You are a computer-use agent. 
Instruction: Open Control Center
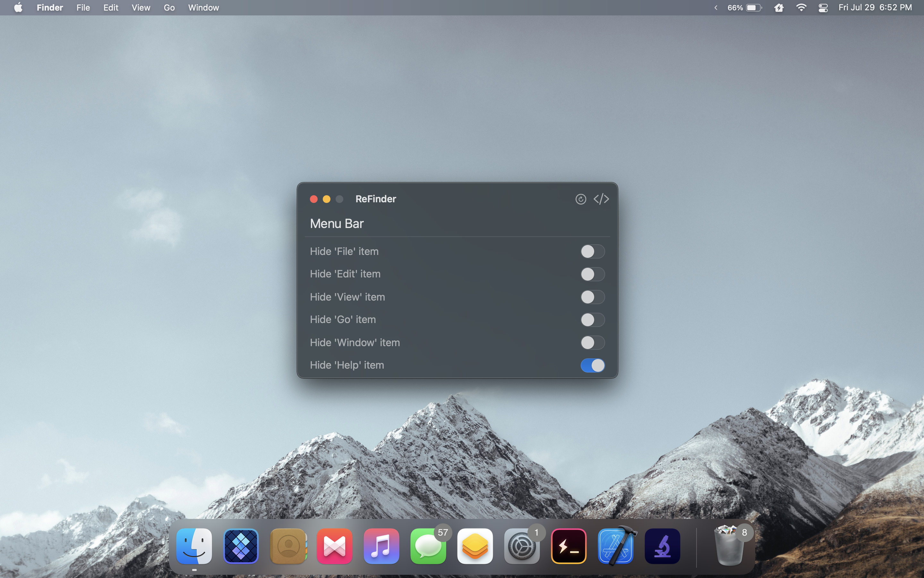[x=823, y=8]
